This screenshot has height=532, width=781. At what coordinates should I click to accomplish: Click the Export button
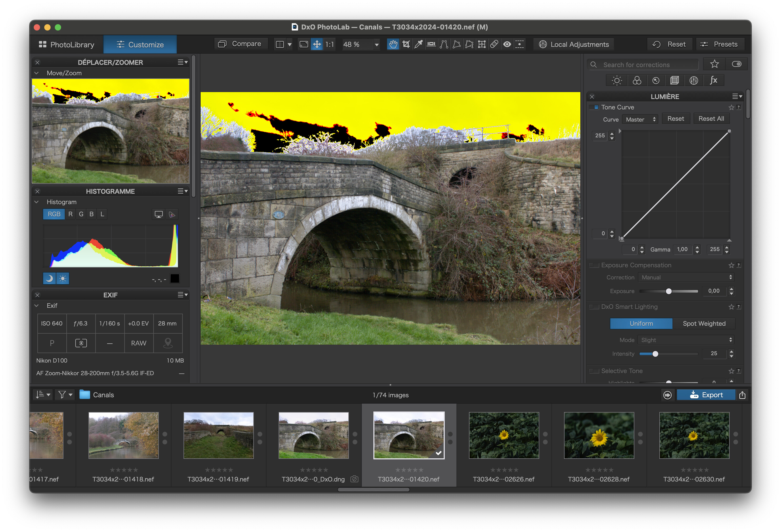[x=706, y=395]
